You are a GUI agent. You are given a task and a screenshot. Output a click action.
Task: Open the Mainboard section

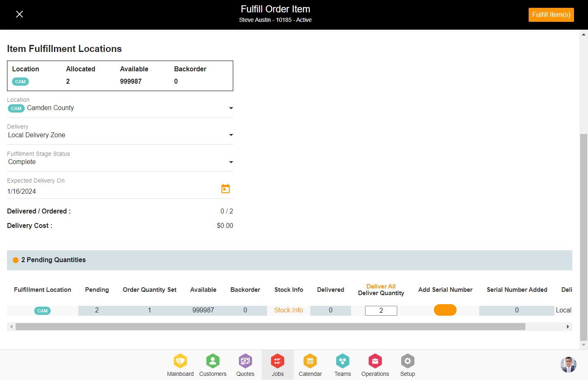click(180, 365)
